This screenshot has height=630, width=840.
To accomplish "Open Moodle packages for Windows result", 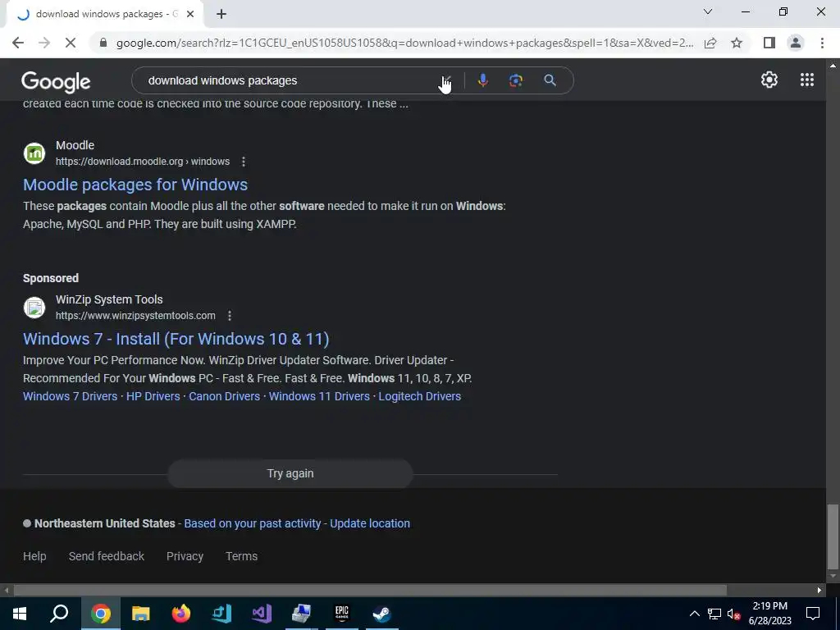I will pos(135,185).
